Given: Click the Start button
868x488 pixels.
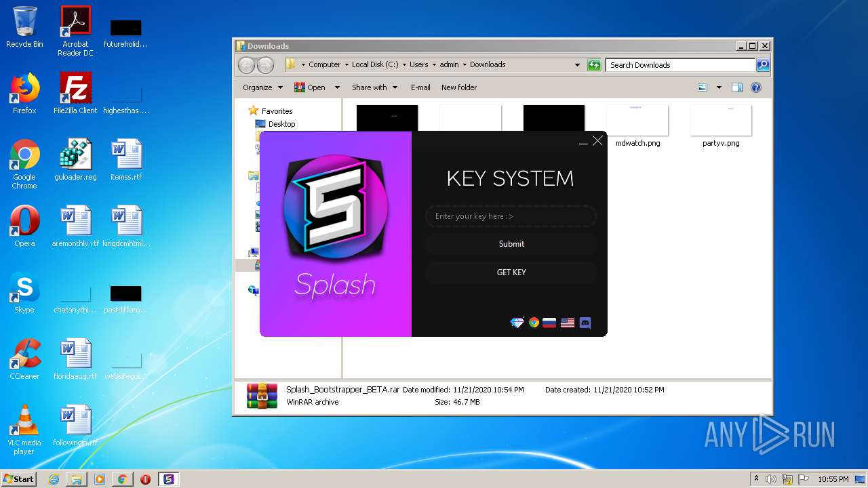Looking at the screenshot, I should click(x=19, y=479).
